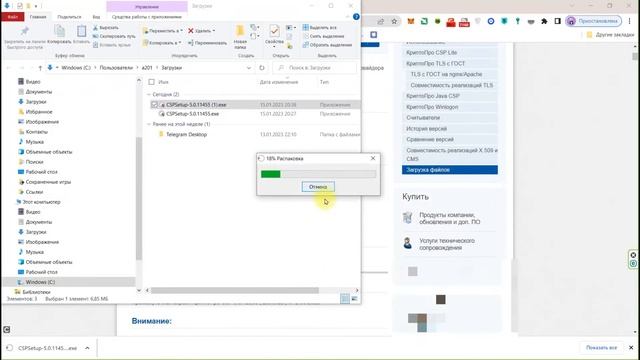640x360 pixels.
Task: Open the MetaMask fox extension
Action: 411,21
